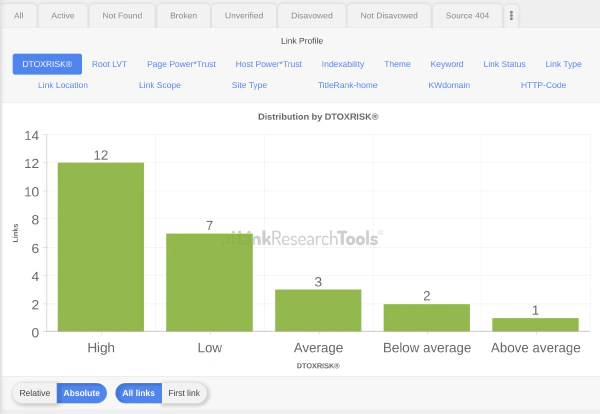Open the KWdomain profile
The height and width of the screenshot is (414, 600).
[x=449, y=85]
